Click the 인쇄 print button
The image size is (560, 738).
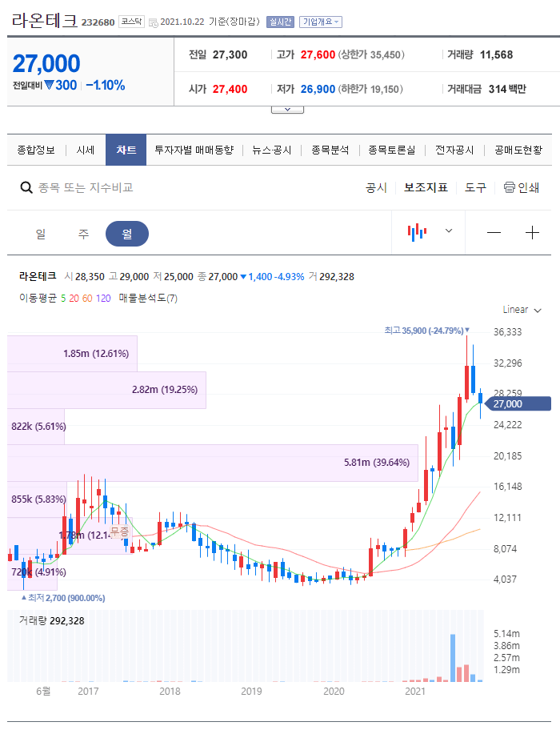click(x=522, y=188)
